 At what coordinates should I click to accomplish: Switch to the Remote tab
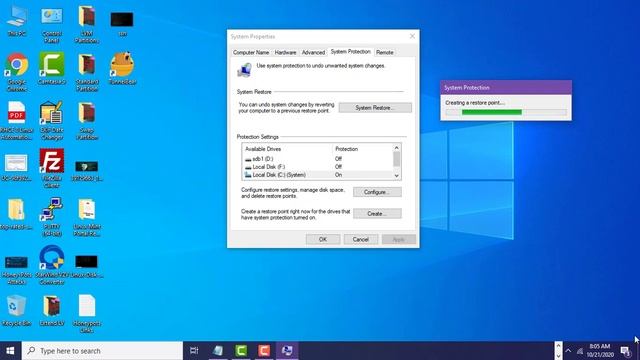[x=384, y=52]
